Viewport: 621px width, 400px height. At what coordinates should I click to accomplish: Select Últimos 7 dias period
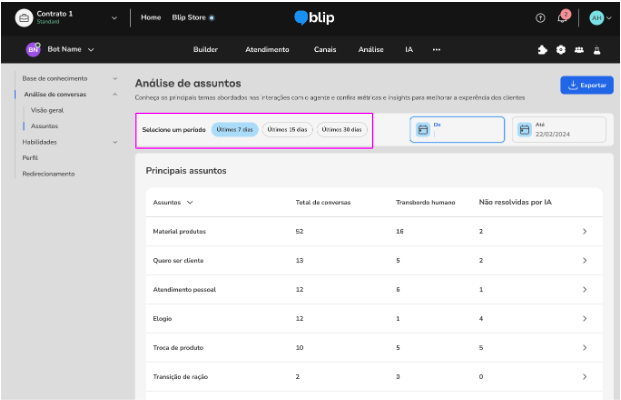(x=234, y=130)
